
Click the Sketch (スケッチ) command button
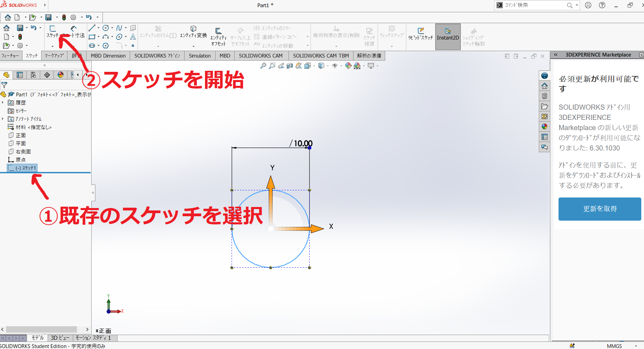[x=52, y=31]
